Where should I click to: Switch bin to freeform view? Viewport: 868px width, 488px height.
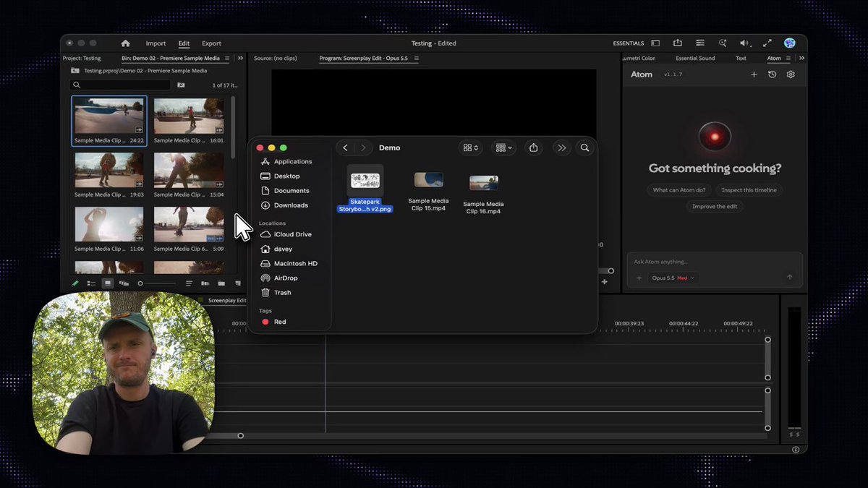pyautogui.click(x=124, y=283)
